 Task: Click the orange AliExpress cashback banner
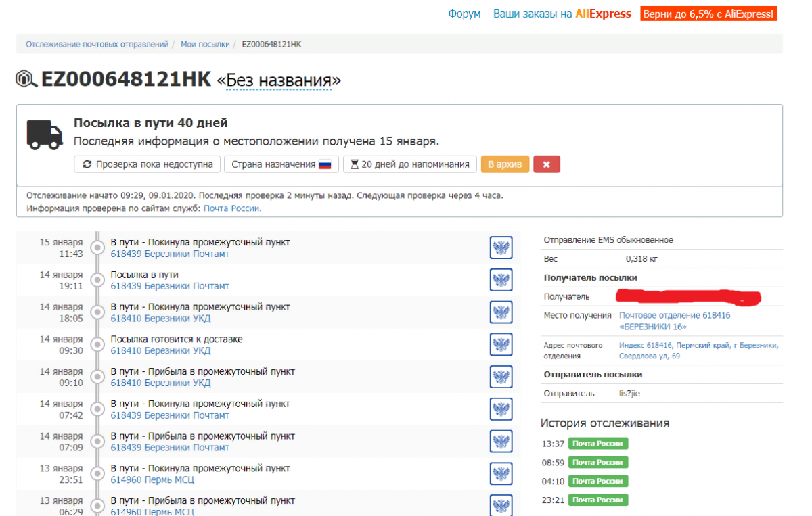pos(708,14)
